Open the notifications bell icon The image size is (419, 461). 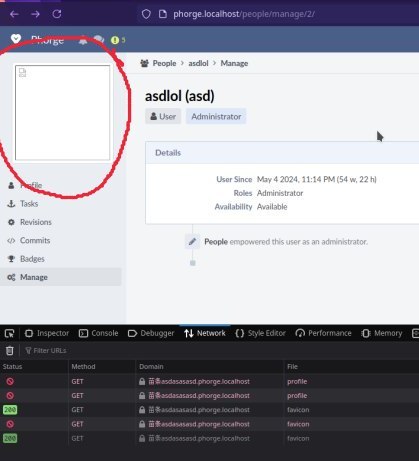point(83,40)
